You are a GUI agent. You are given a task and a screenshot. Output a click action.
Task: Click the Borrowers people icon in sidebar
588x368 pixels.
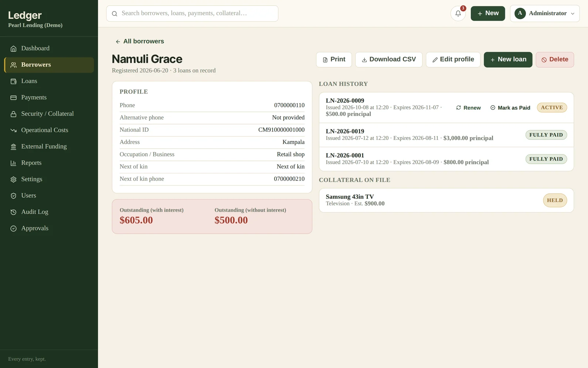[14, 65]
